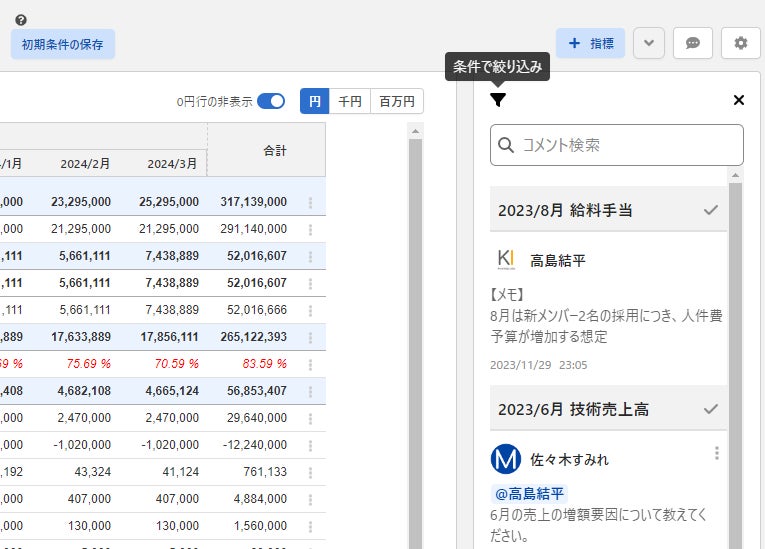Screen dimensions: 765x549
Task: Open row menu dots for 317,139,000 row
Action: pyautogui.click(x=310, y=203)
